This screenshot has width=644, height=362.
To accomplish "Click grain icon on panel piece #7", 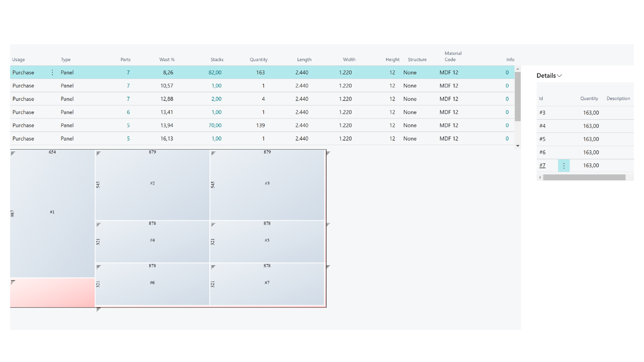I will [x=213, y=267].
